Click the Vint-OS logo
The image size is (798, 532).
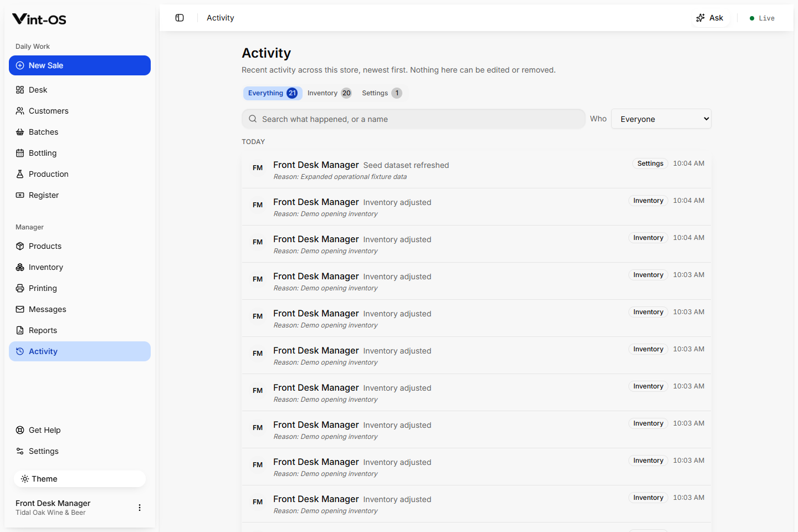(x=39, y=19)
